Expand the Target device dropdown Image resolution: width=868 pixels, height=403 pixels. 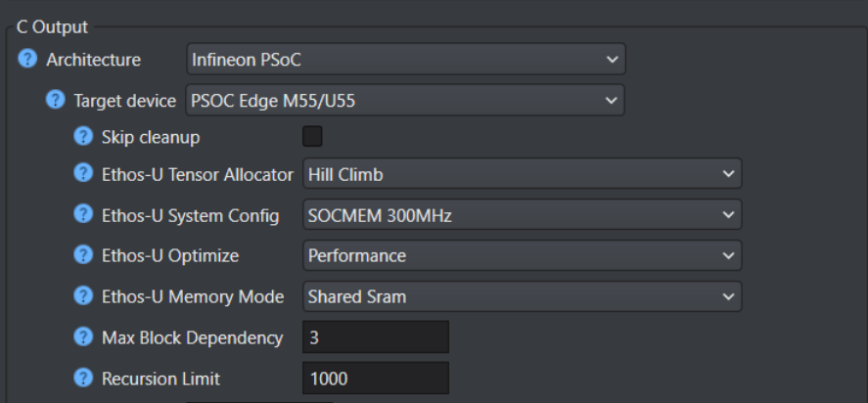coord(405,100)
